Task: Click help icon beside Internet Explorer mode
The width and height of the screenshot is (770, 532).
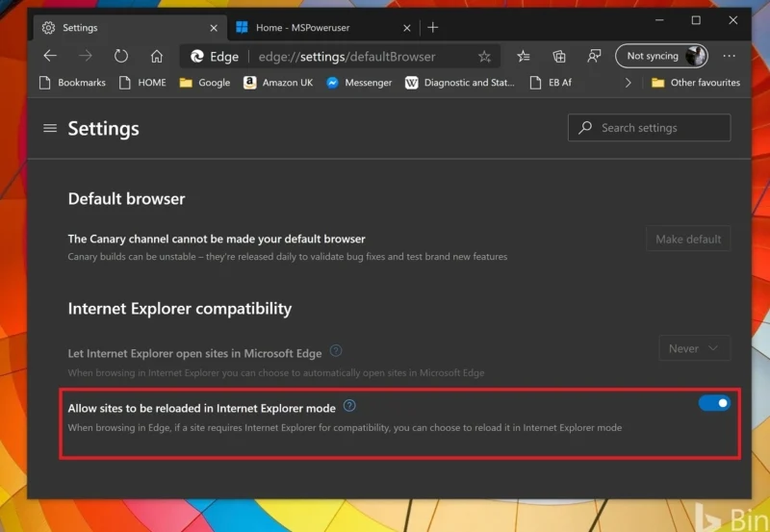Action: [x=349, y=406]
